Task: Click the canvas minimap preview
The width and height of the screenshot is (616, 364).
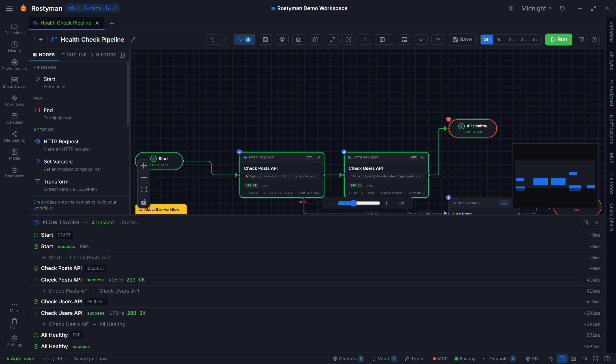Action: [555, 176]
